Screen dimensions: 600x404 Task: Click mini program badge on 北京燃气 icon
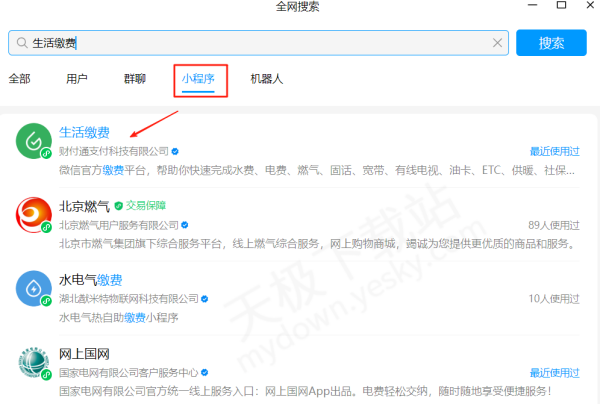pos(47,227)
